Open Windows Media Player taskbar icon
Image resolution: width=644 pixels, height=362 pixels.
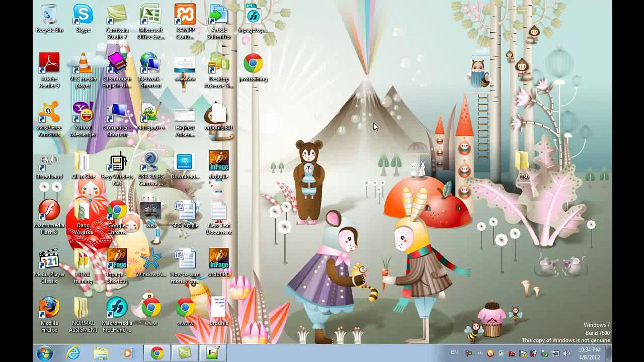coord(128,353)
